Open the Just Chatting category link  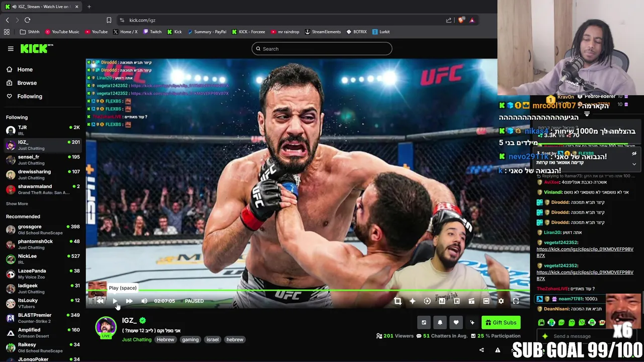tap(136, 339)
